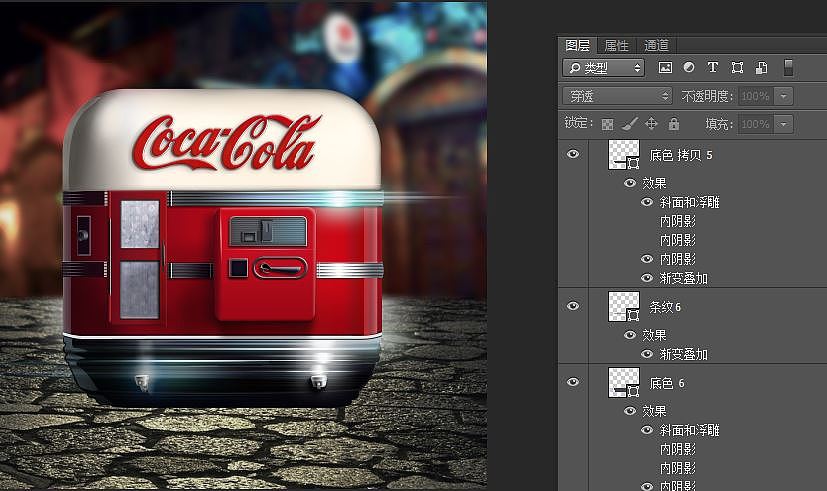Select the layer name 底色 6
This screenshot has width=827, height=491.
coord(667,383)
